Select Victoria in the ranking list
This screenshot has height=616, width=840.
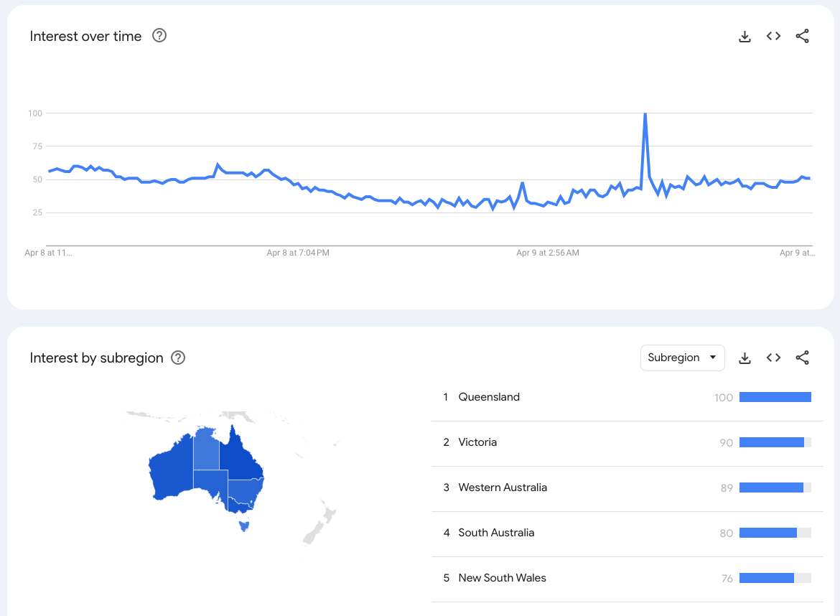tap(477, 442)
